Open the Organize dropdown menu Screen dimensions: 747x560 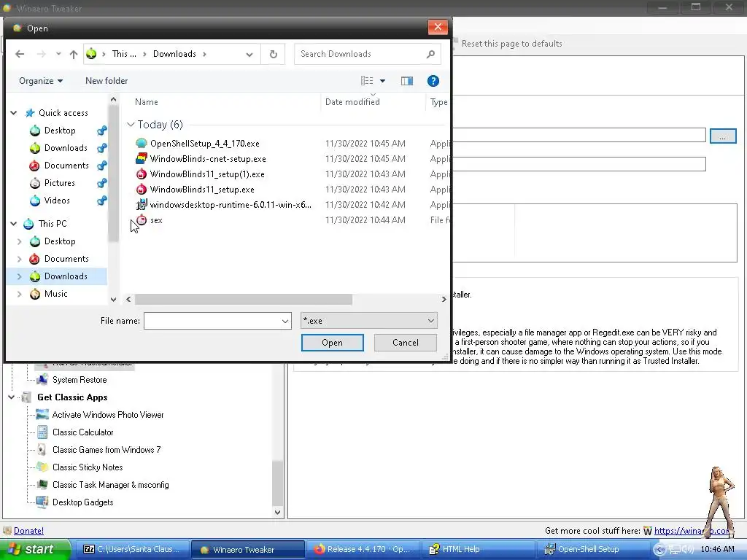41,81
